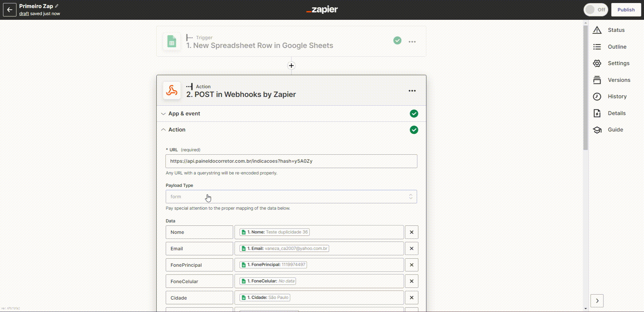The width and height of the screenshot is (644, 312).
Task: Remove the Email data row
Action: pos(412,249)
